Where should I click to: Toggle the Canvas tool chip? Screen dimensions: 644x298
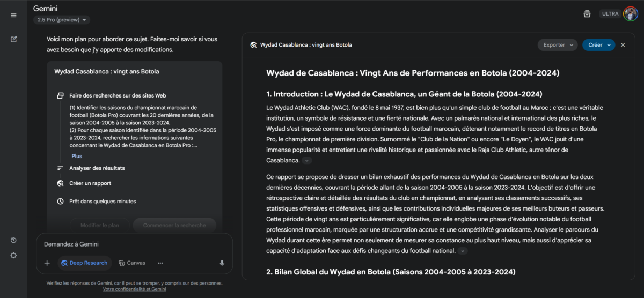point(131,263)
